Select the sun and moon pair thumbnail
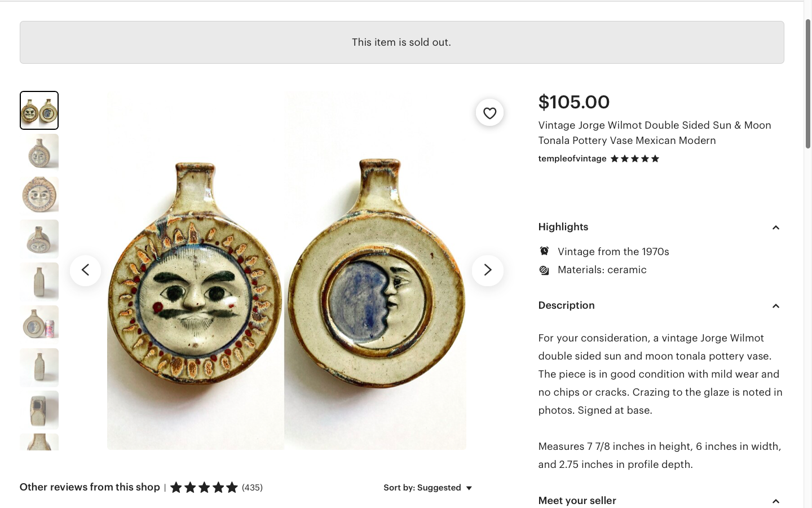Image resolution: width=812 pixels, height=508 pixels. click(39, 111)
